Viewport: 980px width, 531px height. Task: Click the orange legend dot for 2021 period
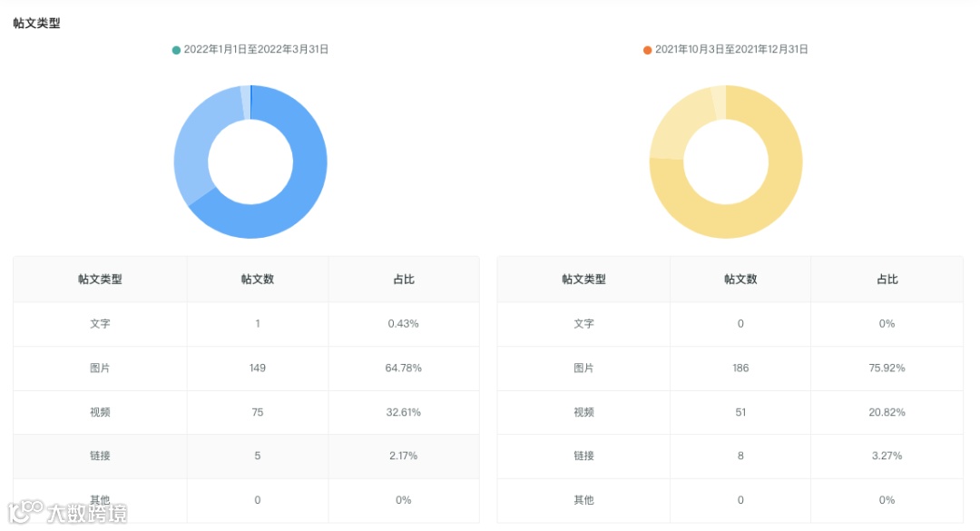tap(648, 50)
